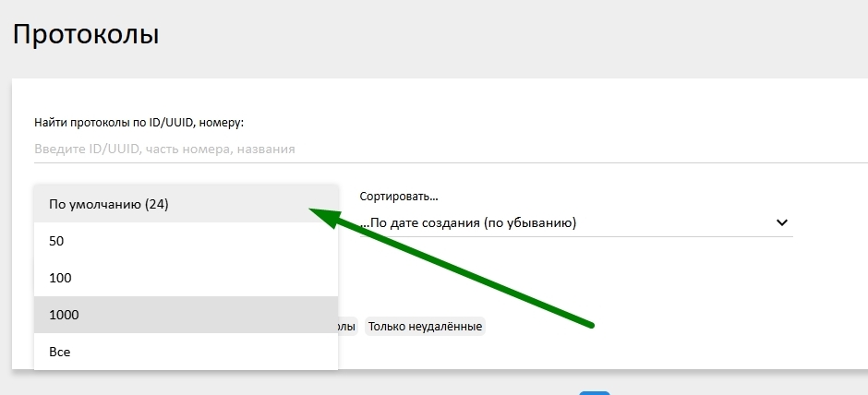868x395 pixels.
Task: Click the 'Протоколы' page heading
Action: [x=86, y=34]
